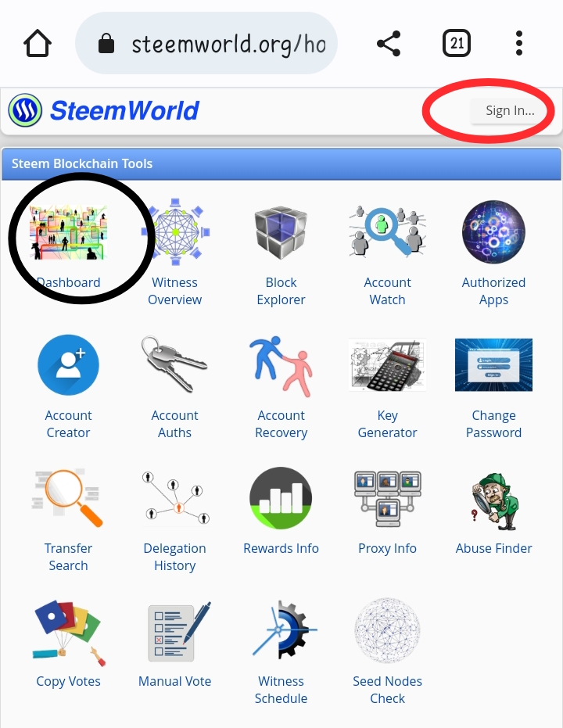Click the Witness Schedule text link
Screen dimensions: 563x728
[281, 690]
